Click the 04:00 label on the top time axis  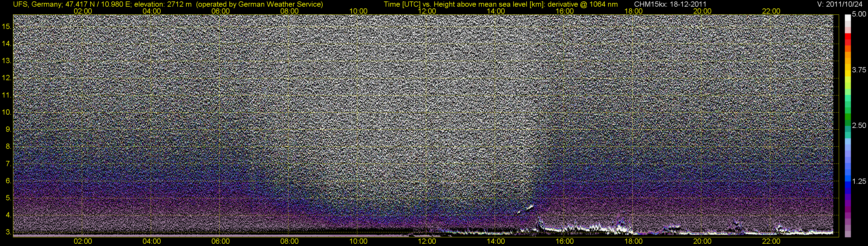(x=152, y=11)
